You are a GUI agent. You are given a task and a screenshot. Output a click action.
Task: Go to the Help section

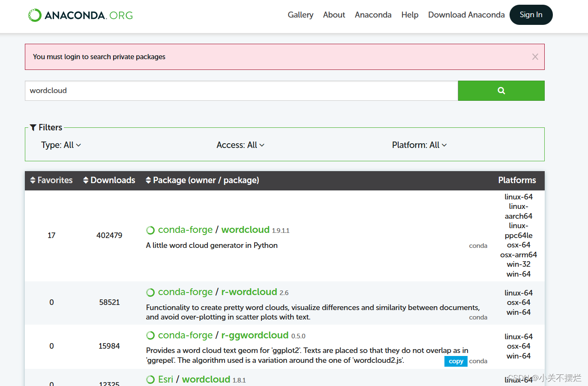click(410, 15)
